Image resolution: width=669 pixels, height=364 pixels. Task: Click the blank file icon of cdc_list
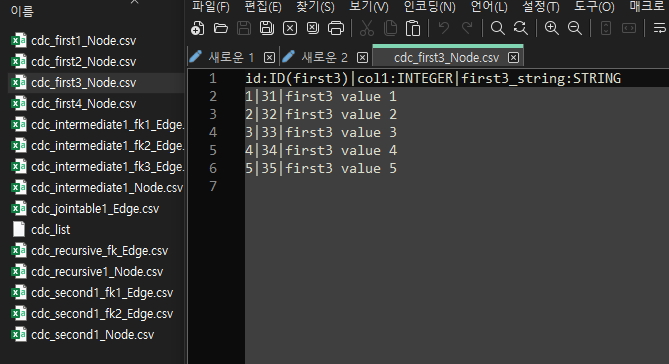tap(18, 229)
